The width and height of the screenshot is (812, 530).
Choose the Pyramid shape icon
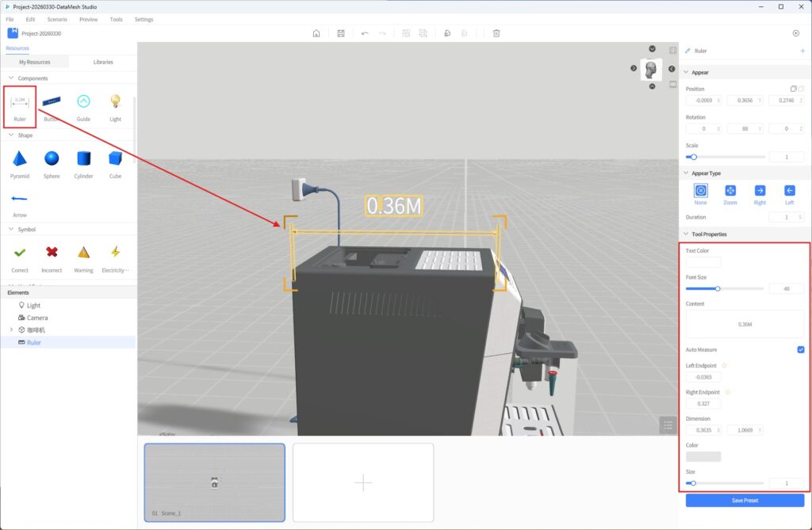coord(20,159)
